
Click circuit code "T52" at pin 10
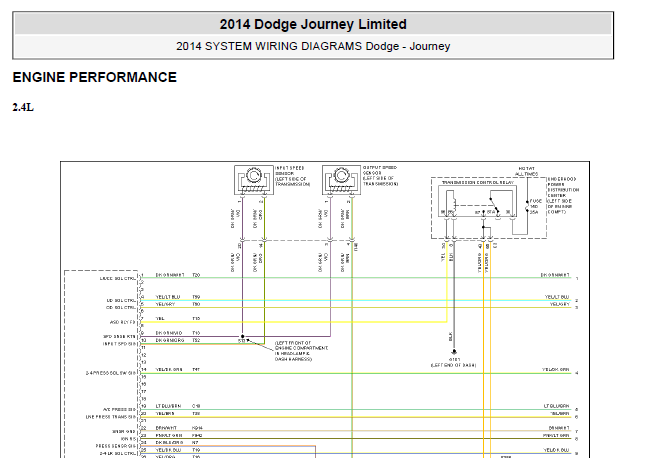[x=196, y=340]
